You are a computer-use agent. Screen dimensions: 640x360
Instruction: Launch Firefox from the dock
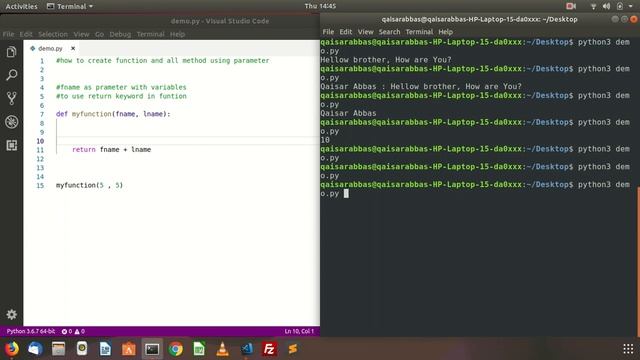12,349
